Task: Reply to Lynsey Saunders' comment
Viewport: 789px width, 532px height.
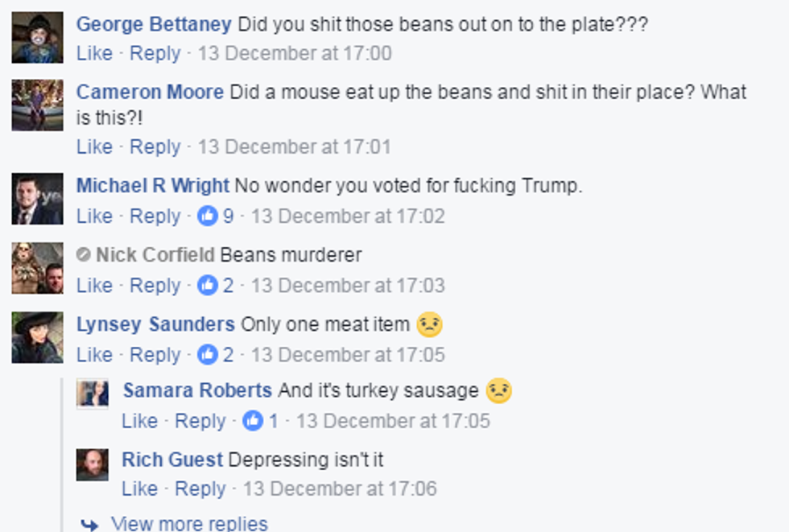Action: 155,355
